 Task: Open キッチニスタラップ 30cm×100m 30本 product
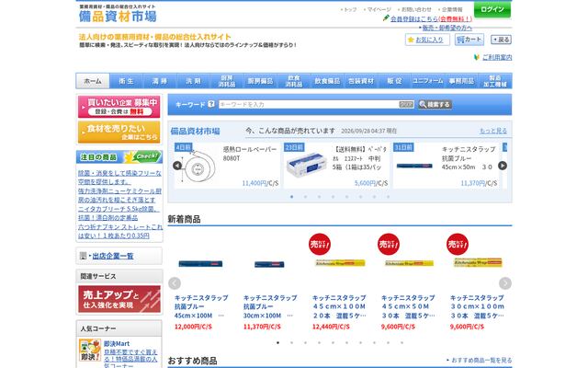point(477,306)
